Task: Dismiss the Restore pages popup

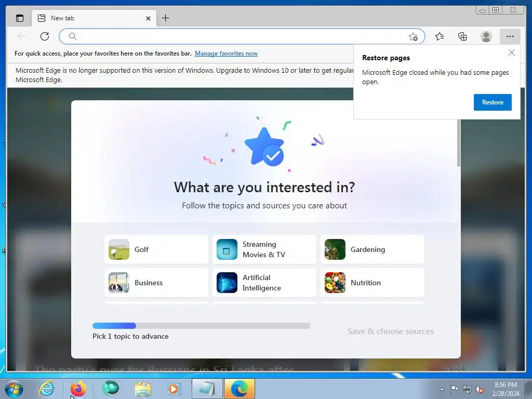Action: point(512,52)
